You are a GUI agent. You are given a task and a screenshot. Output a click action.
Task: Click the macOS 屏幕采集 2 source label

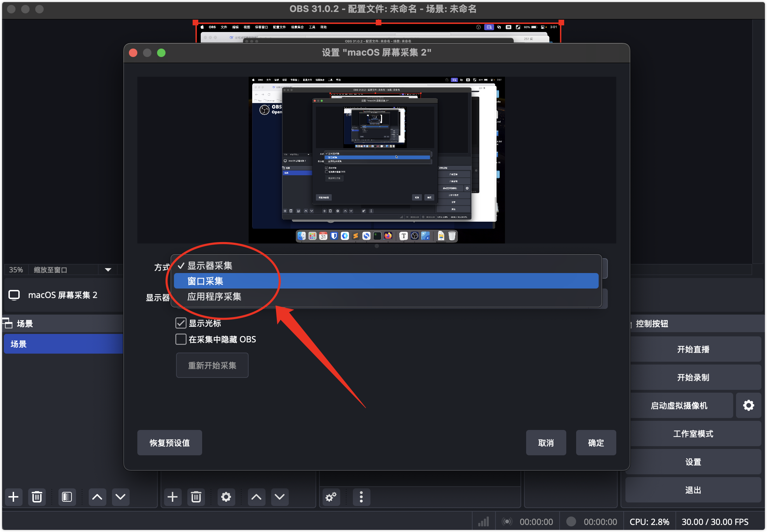63,295
